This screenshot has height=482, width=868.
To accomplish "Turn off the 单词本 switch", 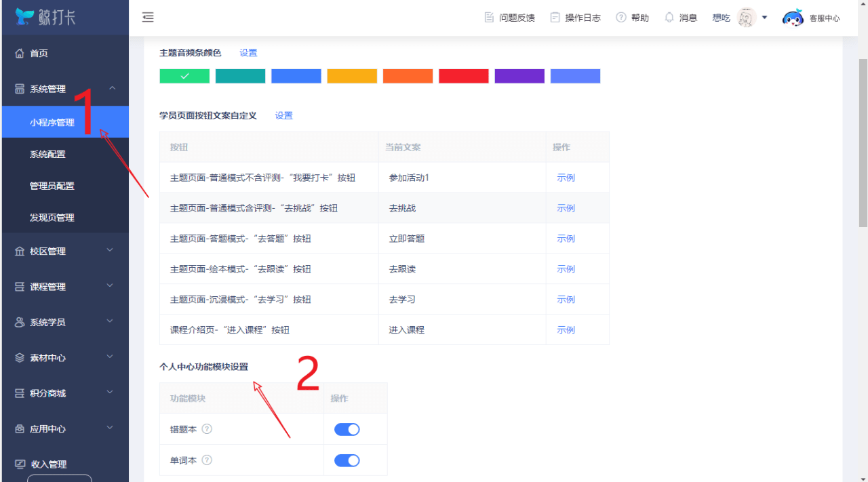I will click(347, 460).
